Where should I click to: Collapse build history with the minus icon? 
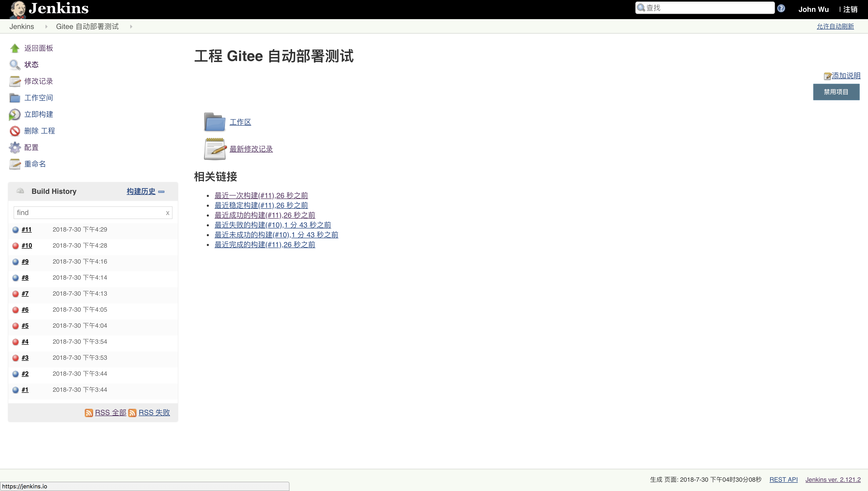point(162,191)
